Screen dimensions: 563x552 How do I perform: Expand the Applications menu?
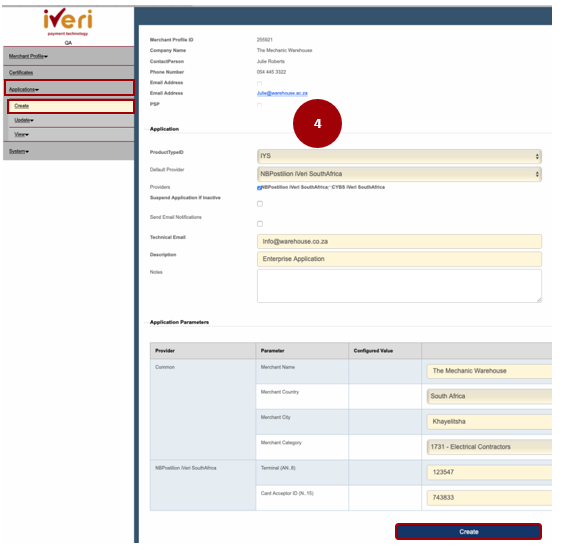[24, 89]
